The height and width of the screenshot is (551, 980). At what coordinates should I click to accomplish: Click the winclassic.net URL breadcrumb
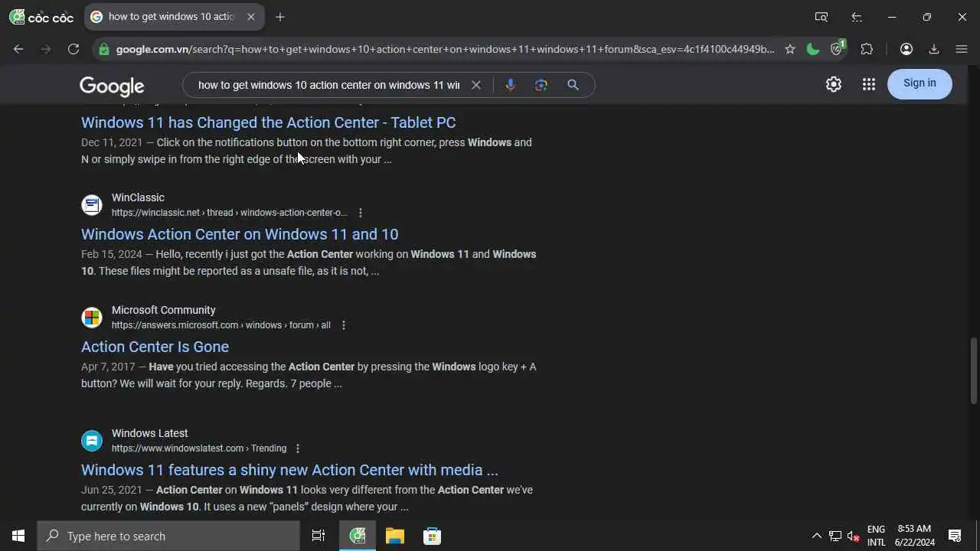tap(230, 213)
